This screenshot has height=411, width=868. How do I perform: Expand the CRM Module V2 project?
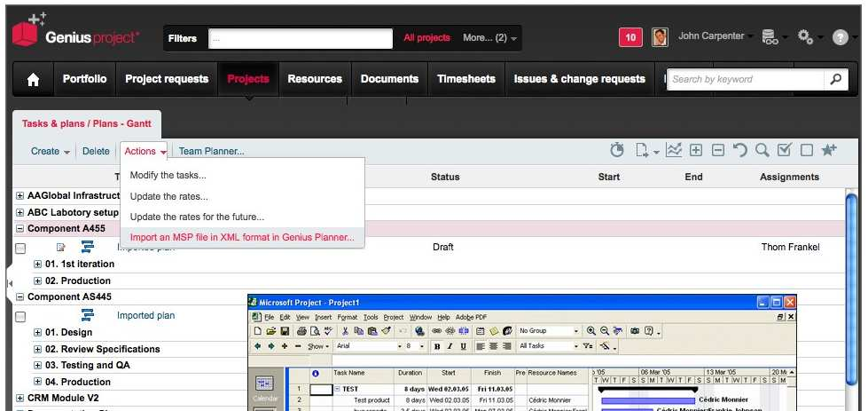point(20,398)
